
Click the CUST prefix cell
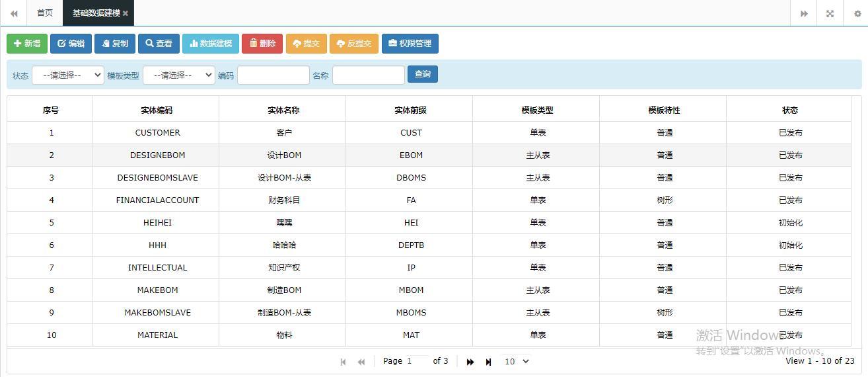pyautogui.click(x=411, y=133)
